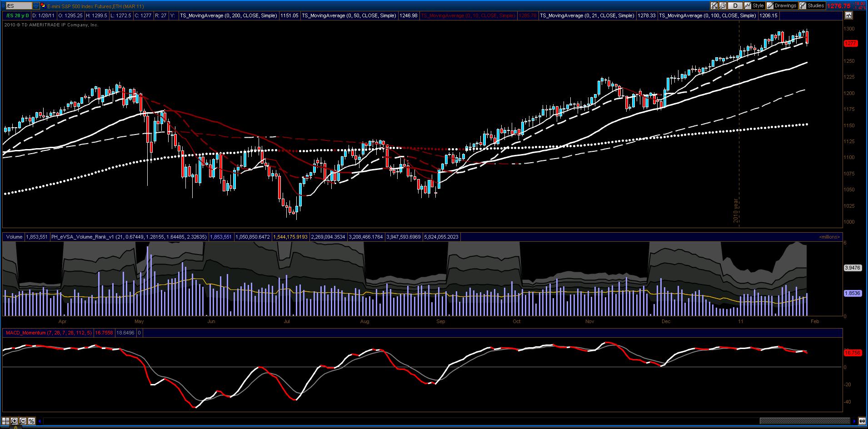
Task: Click the L: 1272.5 low value
Action: pyautogui.click(x=121, y=15)
